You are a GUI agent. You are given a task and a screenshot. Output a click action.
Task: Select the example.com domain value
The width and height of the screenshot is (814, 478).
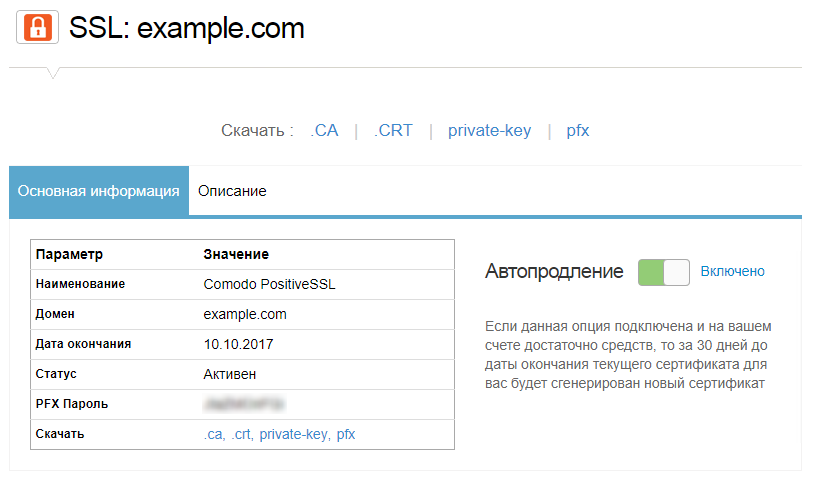[245, 314]
